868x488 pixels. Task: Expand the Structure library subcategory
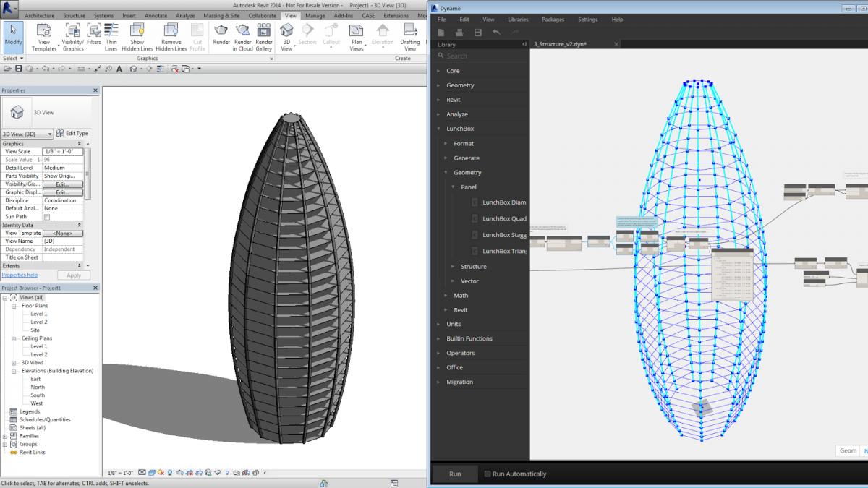tap(453, 266)
